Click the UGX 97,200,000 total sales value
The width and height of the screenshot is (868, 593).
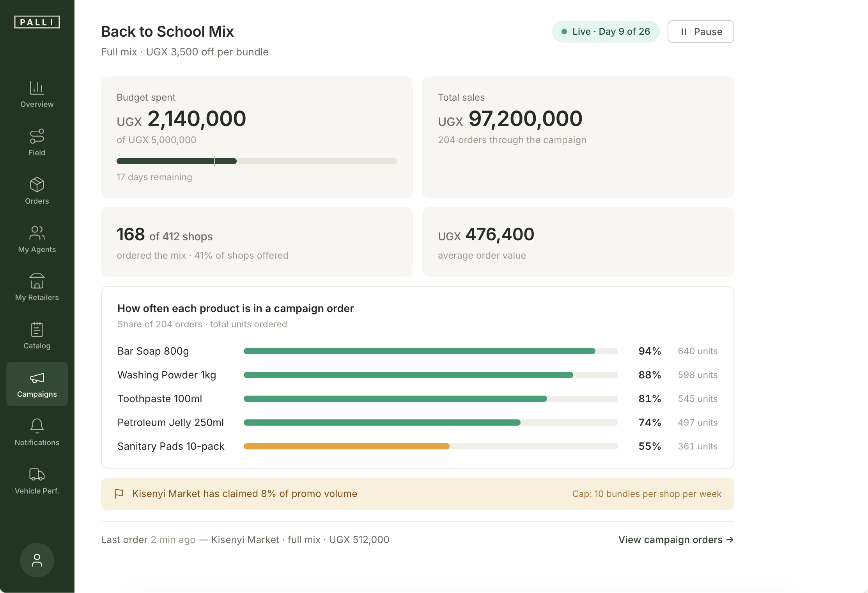510,119
